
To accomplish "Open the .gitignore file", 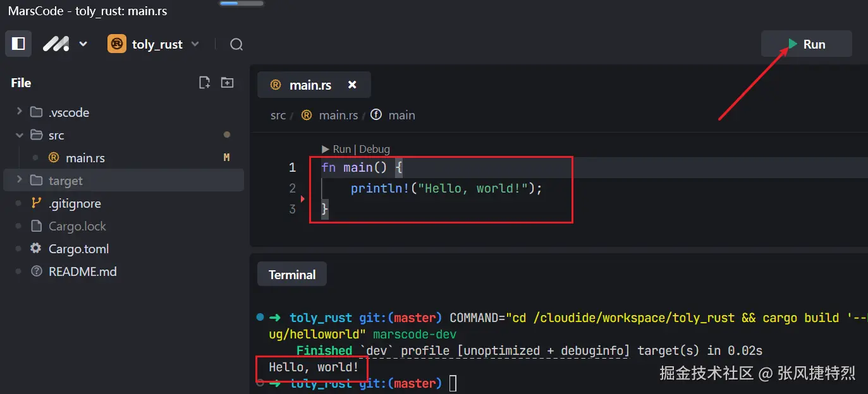I will [75, 203].
